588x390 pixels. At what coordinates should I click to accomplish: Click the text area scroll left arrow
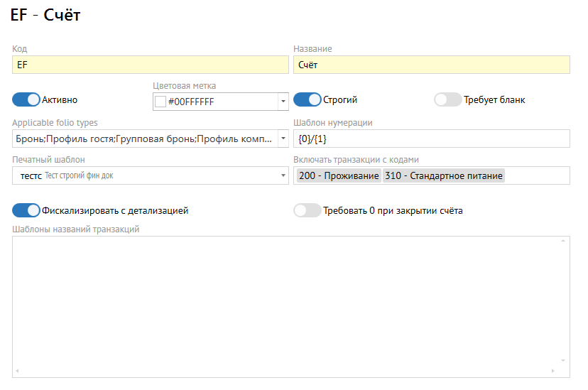(x=17, y=372)
